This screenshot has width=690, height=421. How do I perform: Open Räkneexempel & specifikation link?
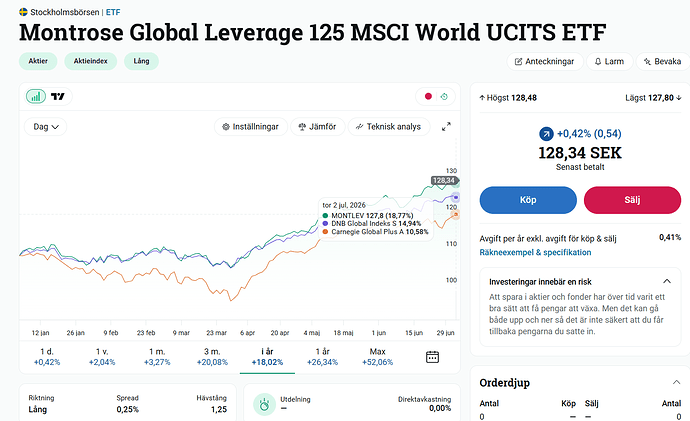(535, 253)
